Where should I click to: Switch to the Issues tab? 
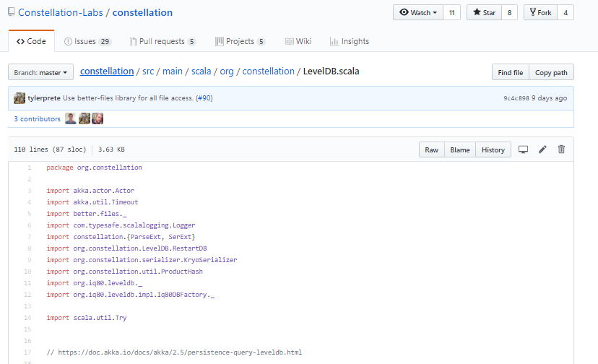(x=87, y=41)
